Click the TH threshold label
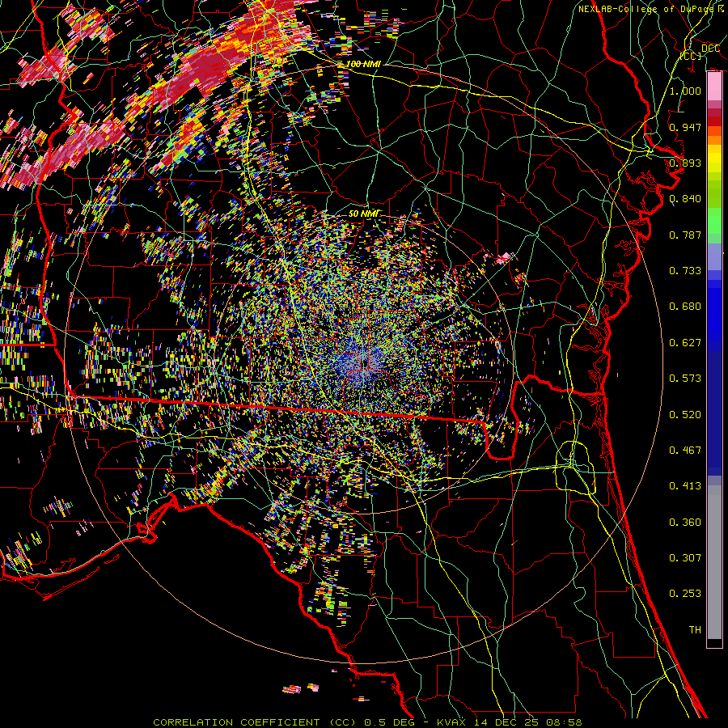The height and width of the screenshot is (728, 728). coord(694,629)
